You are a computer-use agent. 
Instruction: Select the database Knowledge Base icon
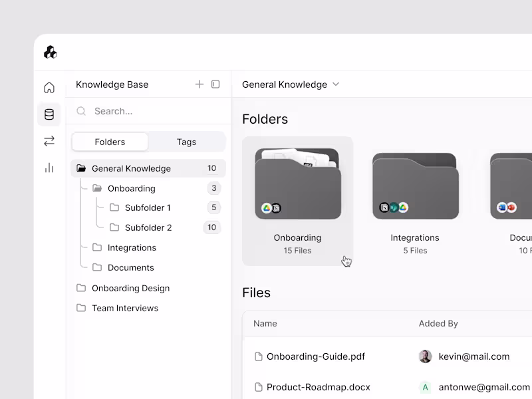[49, 114]
